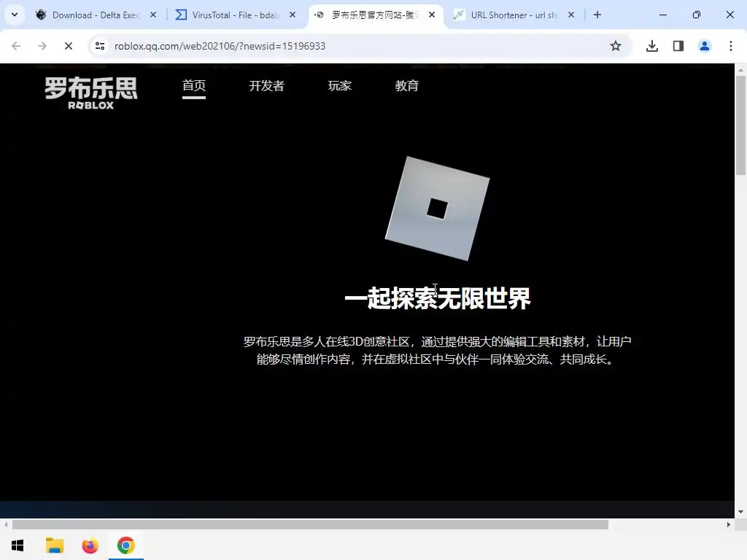747x560 pixels.
Task: Click the horizontal scrollbar right arrow
Action: [x=729, y=525]
